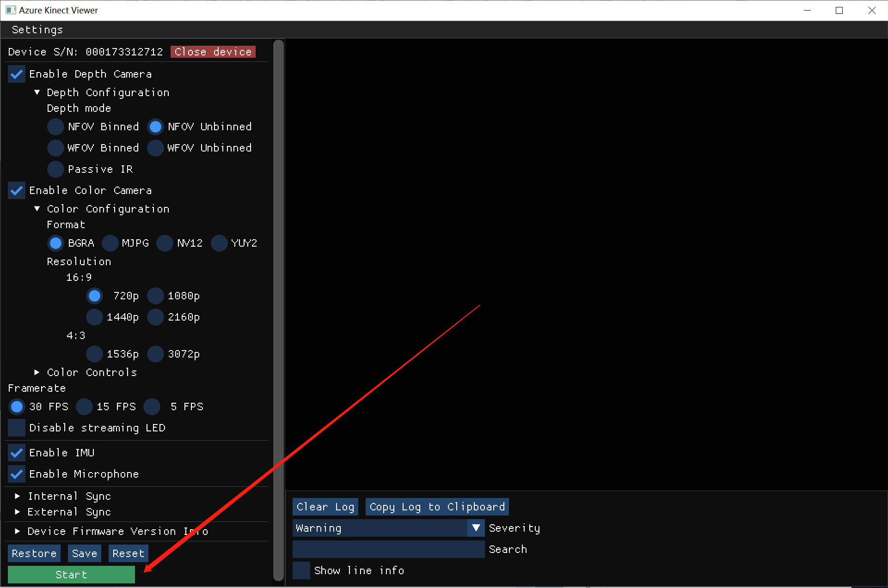
Task: Open the Settings menu
Action: [37, 30]
